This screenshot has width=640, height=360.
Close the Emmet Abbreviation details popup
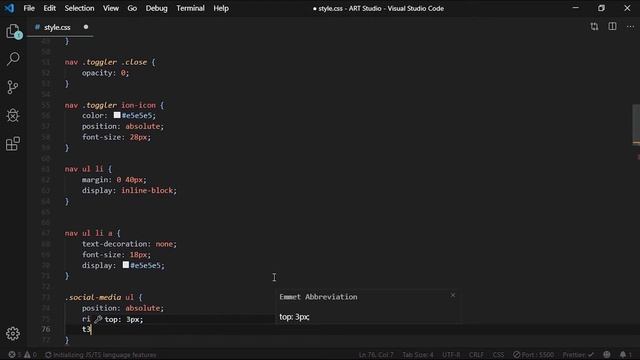click(x=453, y=295)
